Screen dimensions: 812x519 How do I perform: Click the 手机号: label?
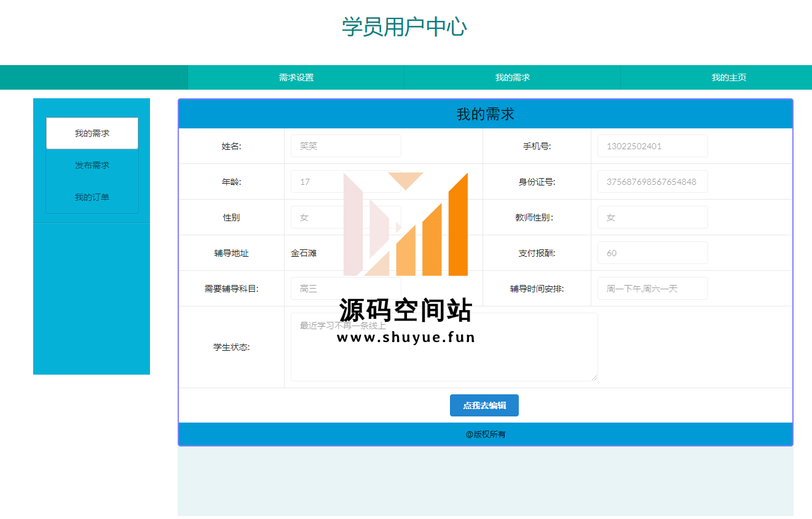537,146
